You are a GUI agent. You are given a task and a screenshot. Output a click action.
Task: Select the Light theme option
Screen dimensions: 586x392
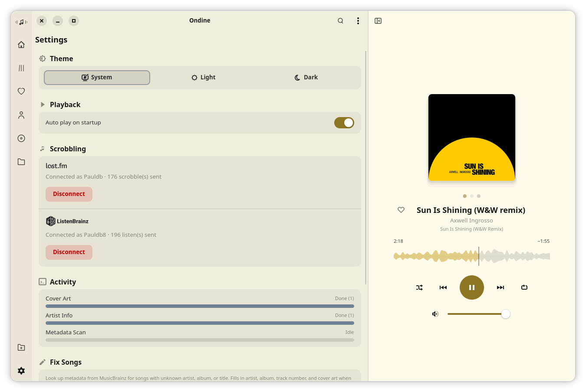point(203,77)
